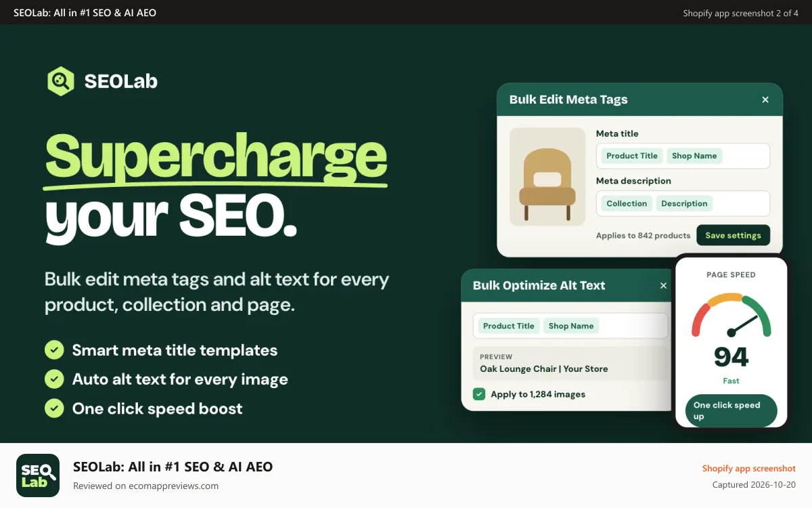
Task: Click the 'Meta title' field label
Action: point(617,133)
